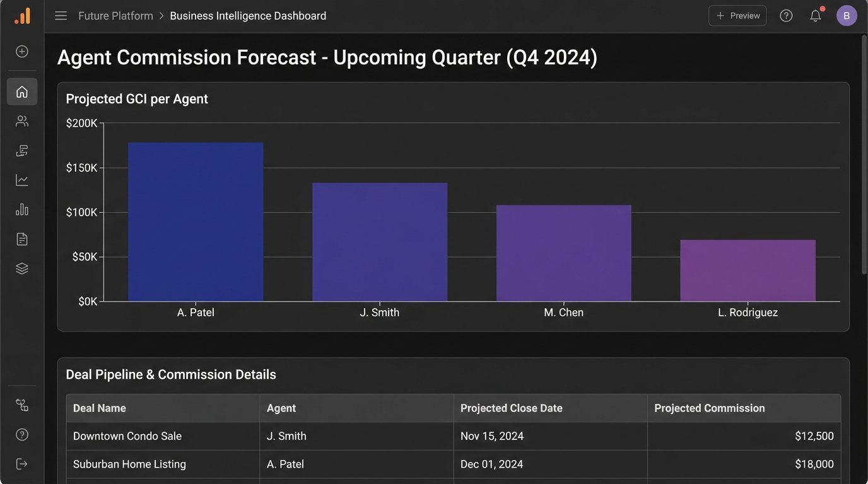Screen dimensions: 868x484
Task: Open the user avatar menu labeled B
Action: pos(846,15)
